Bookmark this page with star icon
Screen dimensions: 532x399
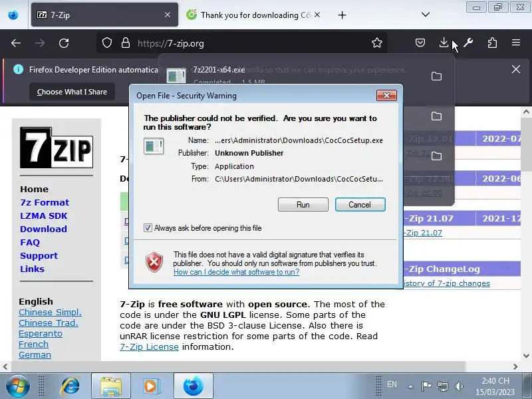[x=377, y=43]
